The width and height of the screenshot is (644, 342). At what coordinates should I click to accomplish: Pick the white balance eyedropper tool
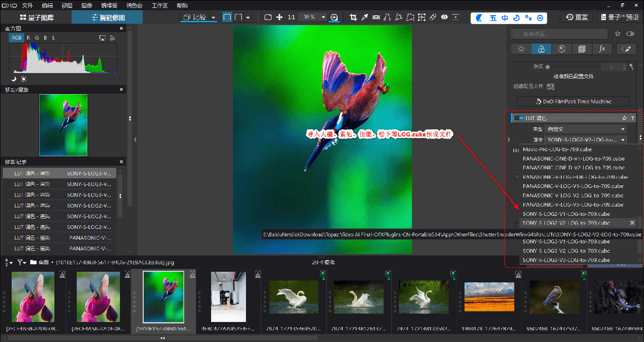(x=365, y=17)
